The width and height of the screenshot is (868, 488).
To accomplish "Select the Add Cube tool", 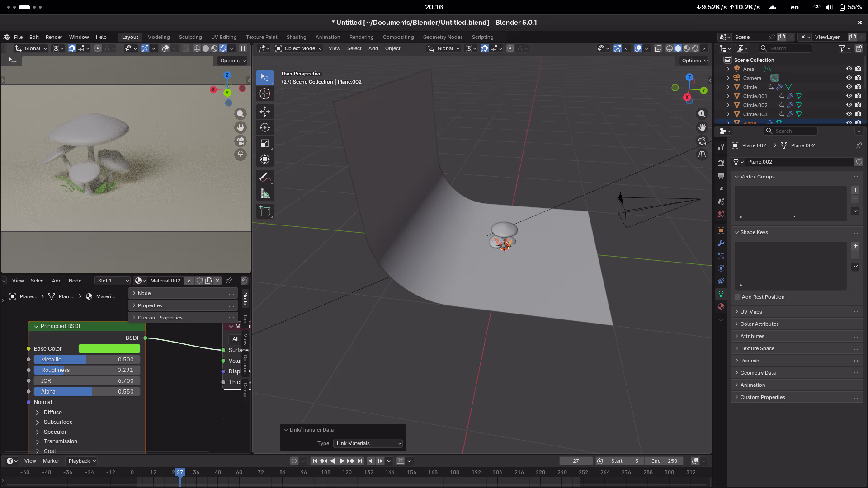I will pyautogui.click(x=265, y=211).
